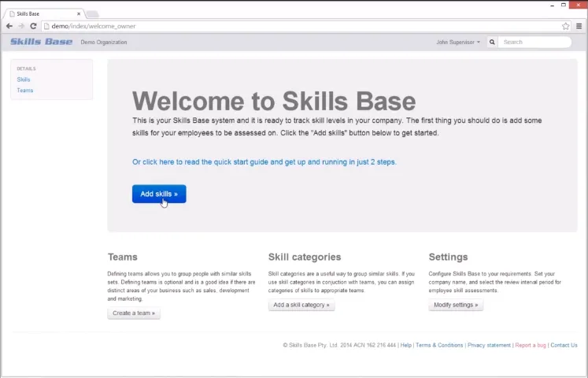This screenshot has width=588, height=378.
Task: Click the Add skills button
Action: 159,194
